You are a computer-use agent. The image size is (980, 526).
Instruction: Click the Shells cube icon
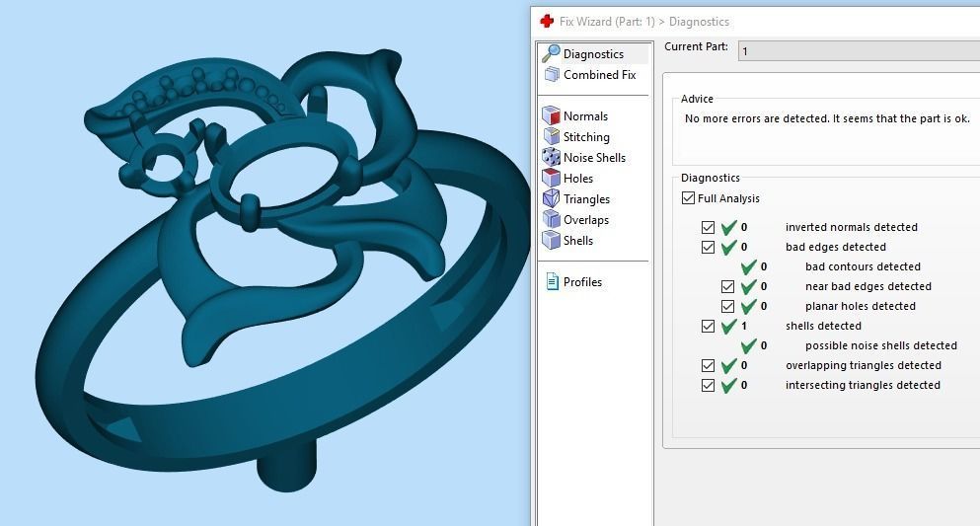[x=552, y=240]
